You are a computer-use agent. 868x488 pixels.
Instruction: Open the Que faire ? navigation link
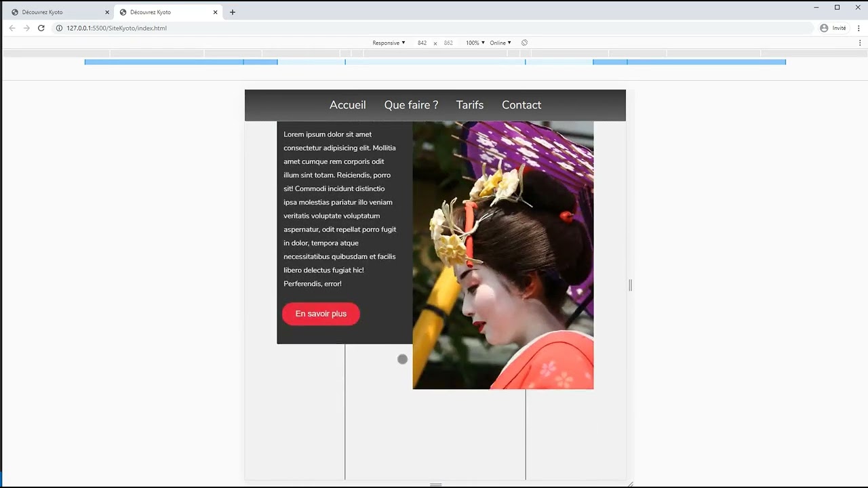pyautogui.click(x=411, y=105)
